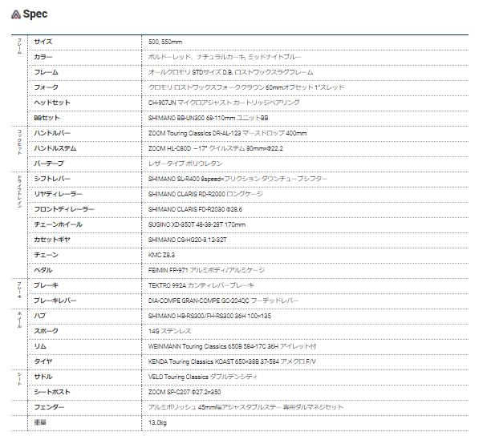Click the シフトレバー row label
This screenshot has width=487, height=448.
pos(52,179)
